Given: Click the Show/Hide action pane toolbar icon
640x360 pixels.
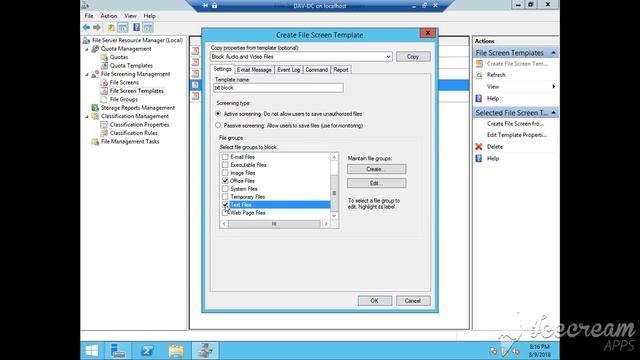Looking at the screenshot, I should coord(148,27).
